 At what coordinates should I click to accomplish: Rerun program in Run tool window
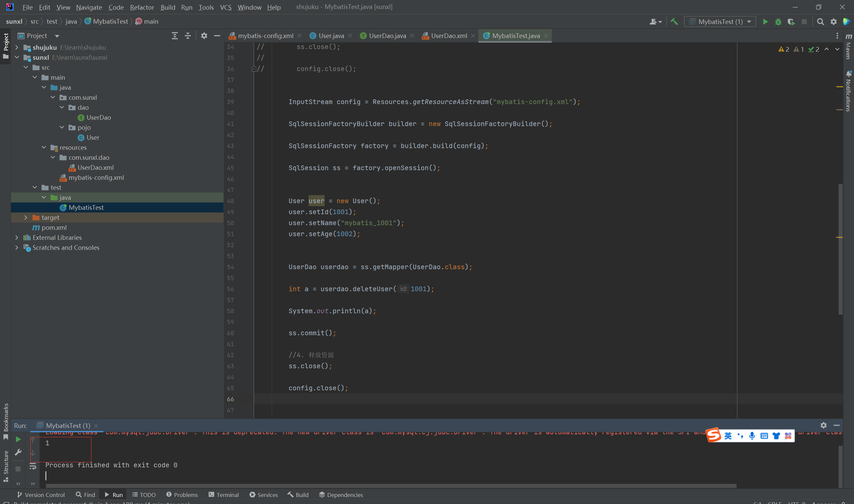coord(18,440)
